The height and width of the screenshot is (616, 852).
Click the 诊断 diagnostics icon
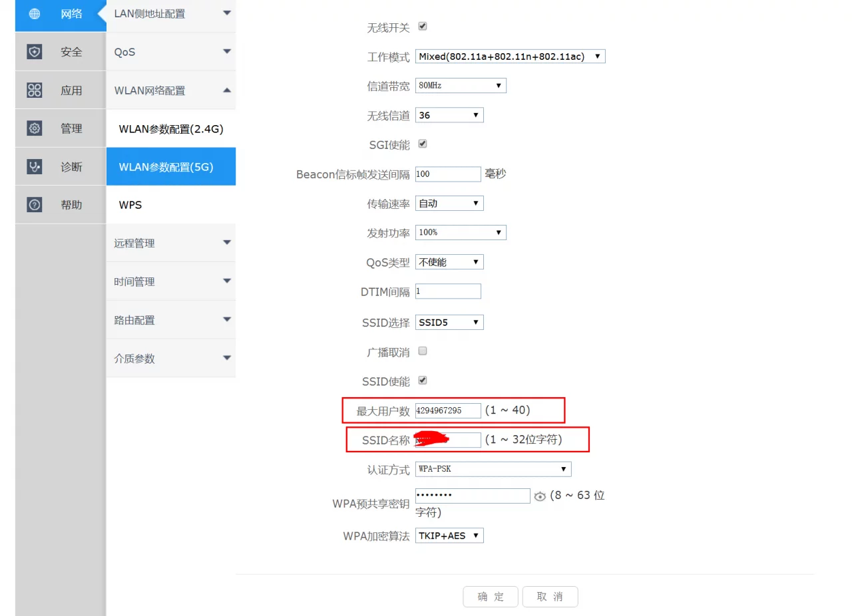(33, 166)
